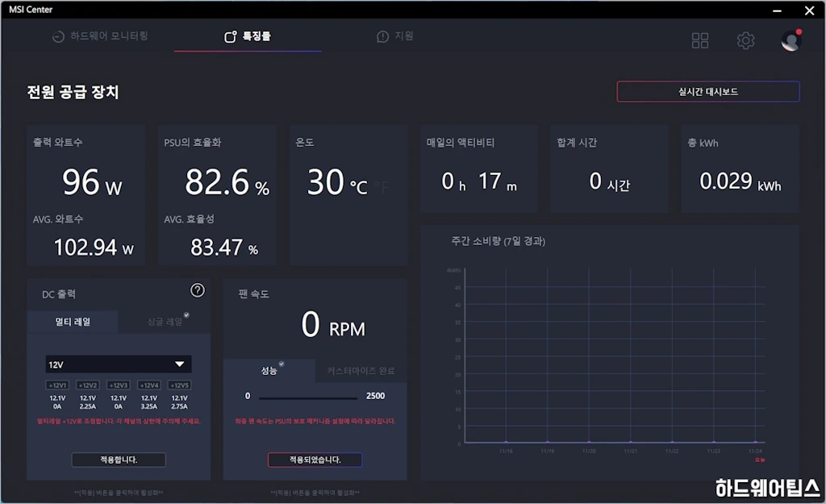The width and height of the screenshot is (826, 504).
Task: Open the user profile avatar
Action: (x=791, y=40)
